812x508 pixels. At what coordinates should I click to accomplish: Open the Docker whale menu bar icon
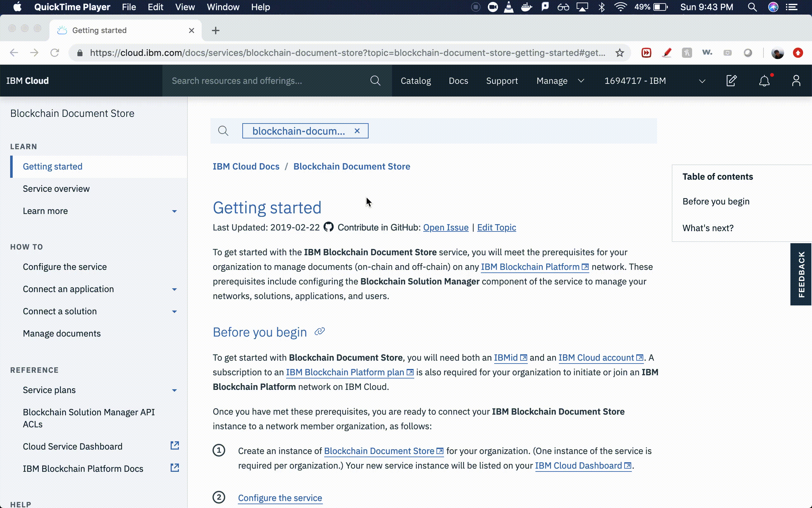527,7
